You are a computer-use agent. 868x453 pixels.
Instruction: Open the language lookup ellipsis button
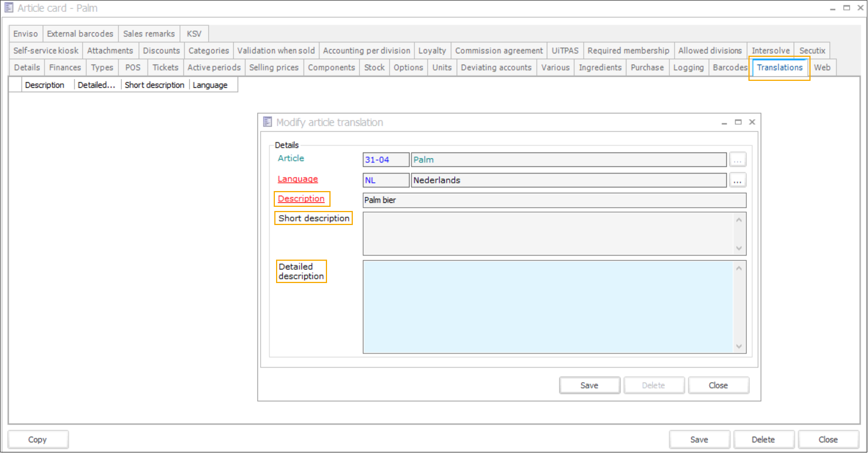737,180
